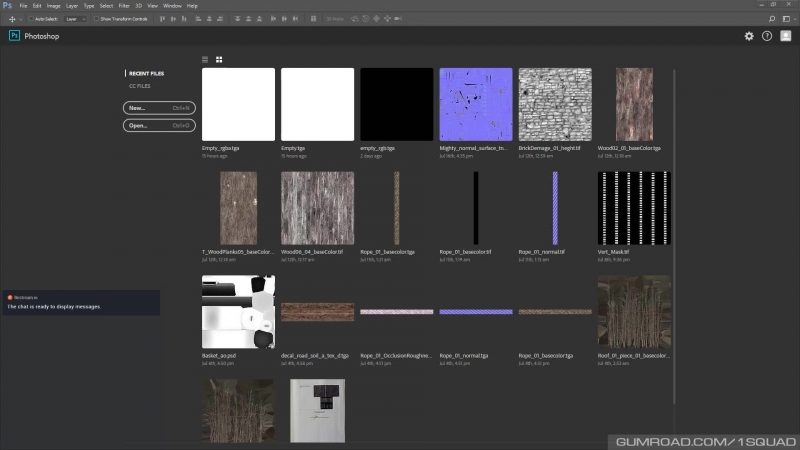Click the Distribute horizontal centers icon
This screenshot has width=800, height=450.
(284, 19)
